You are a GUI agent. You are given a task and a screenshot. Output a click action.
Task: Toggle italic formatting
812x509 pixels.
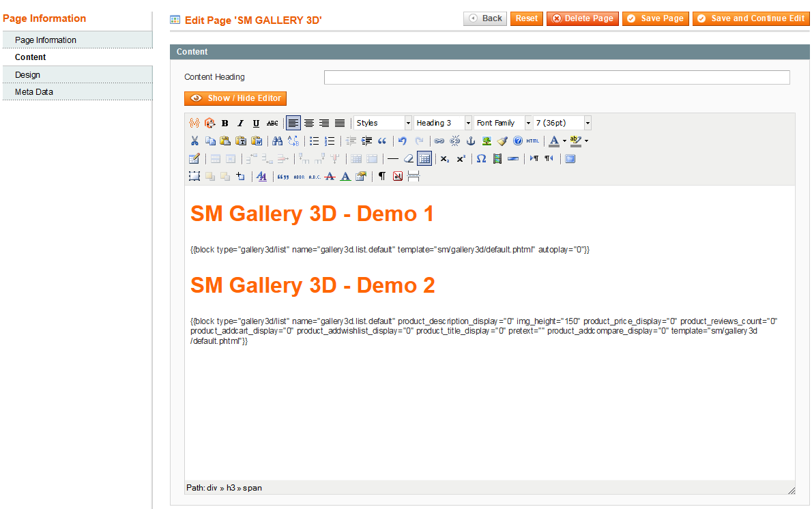coord(240,123)
